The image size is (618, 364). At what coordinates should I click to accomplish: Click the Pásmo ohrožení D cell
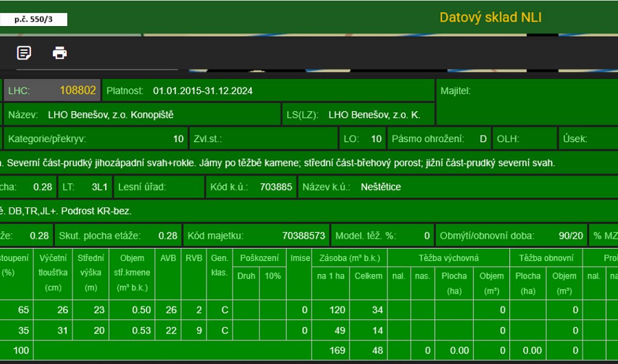439,139
